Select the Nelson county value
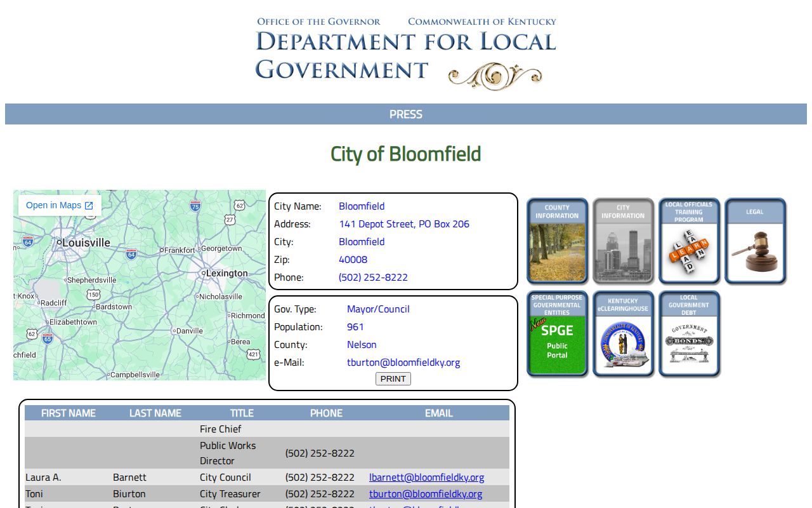This screenshot has width=812, height=508. click(x=362, y=345)
